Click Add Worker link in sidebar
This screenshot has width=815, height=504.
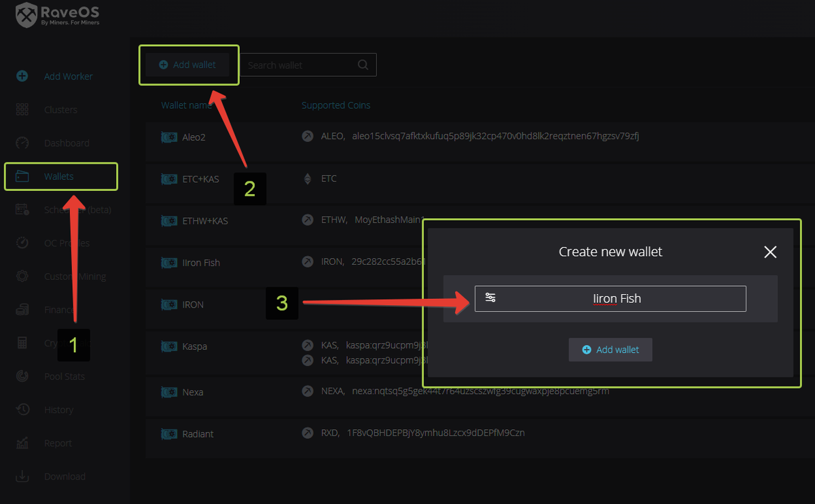(x=69, y=76)
